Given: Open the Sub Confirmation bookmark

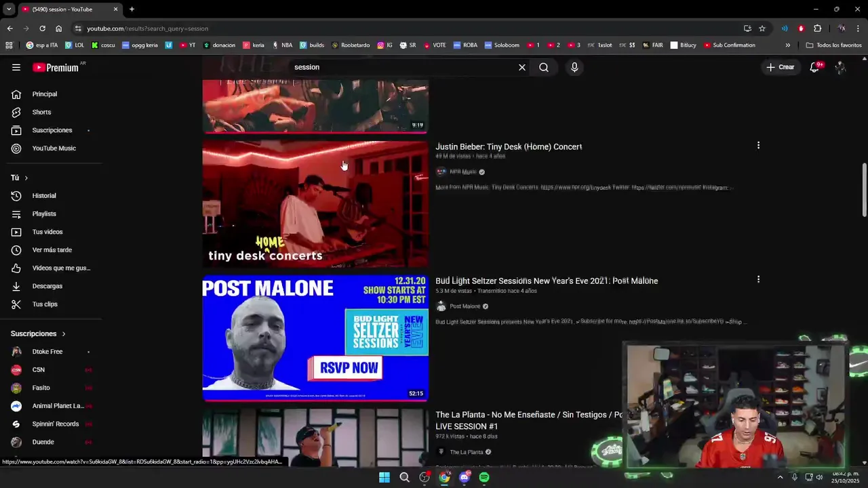Looking at the screenshot, I should click(729, 45).
